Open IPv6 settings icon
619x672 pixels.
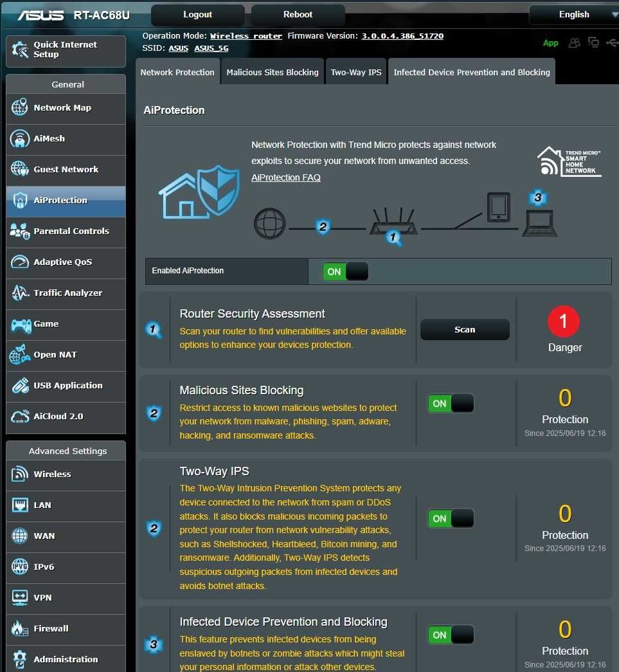click(x=20, y=567)
